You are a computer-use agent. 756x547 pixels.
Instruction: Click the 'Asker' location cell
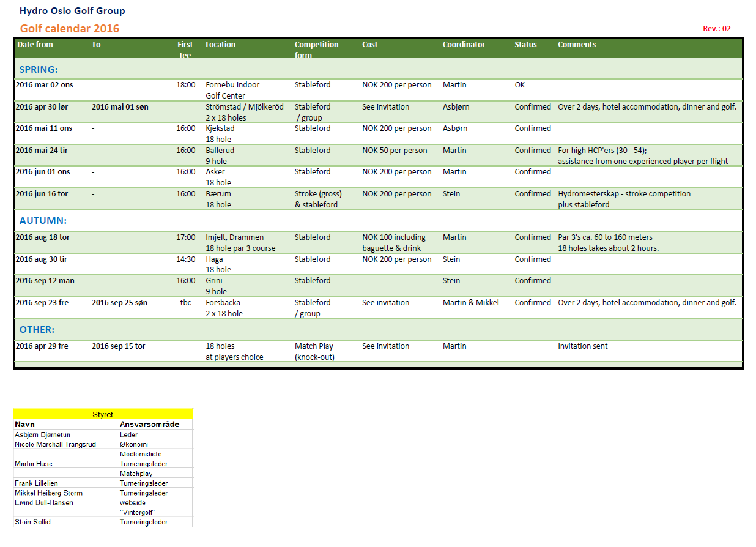[x=215, y=172]
